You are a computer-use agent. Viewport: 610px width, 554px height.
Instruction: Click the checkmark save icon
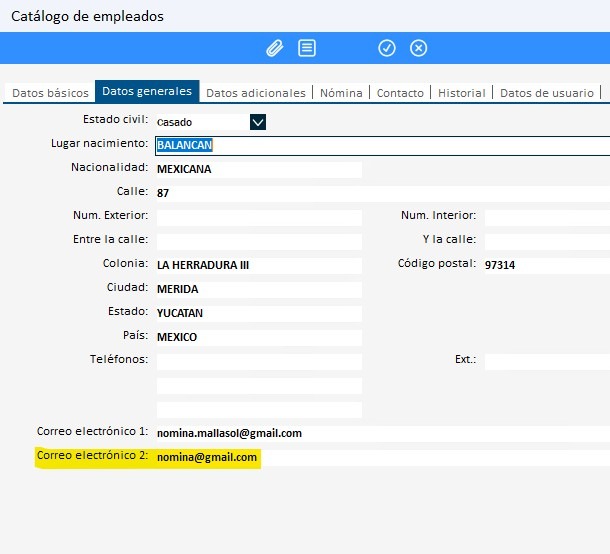pyautogui.click(x=387, y=48)
